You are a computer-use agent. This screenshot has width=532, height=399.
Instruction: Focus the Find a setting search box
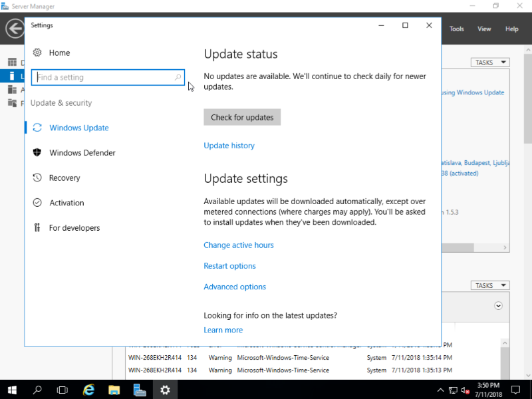click(108, 77)
